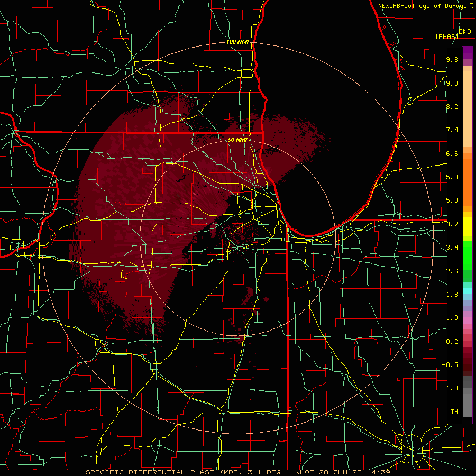The height and width of the screenshot is (476, 476).
Task: Click the 9.8 value on the color scale
Action: tap(452, 59)
